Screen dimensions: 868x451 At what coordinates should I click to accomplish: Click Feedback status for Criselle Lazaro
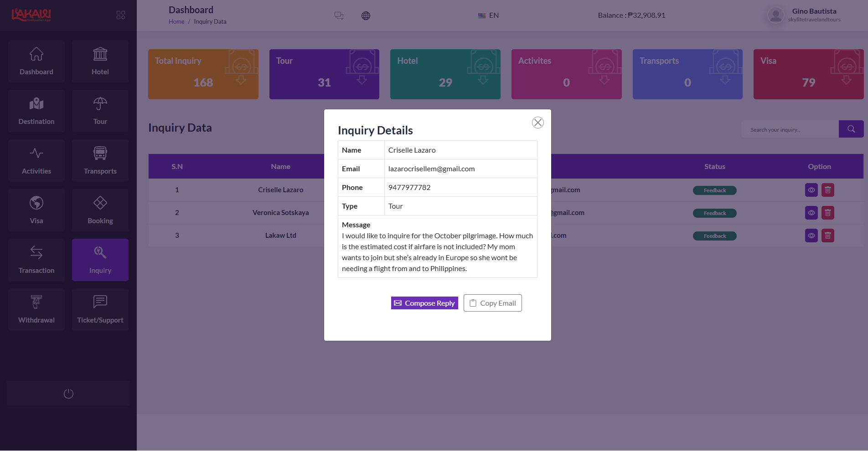[715, 190]
